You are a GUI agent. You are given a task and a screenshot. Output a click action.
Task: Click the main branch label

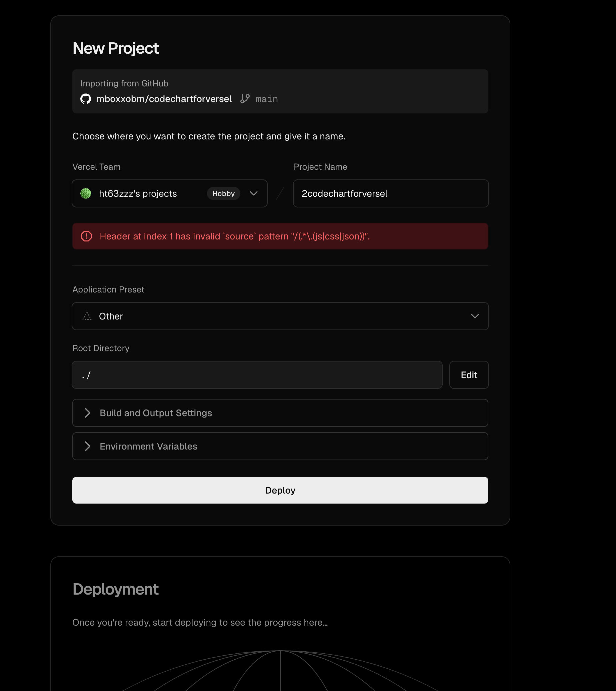267,99
